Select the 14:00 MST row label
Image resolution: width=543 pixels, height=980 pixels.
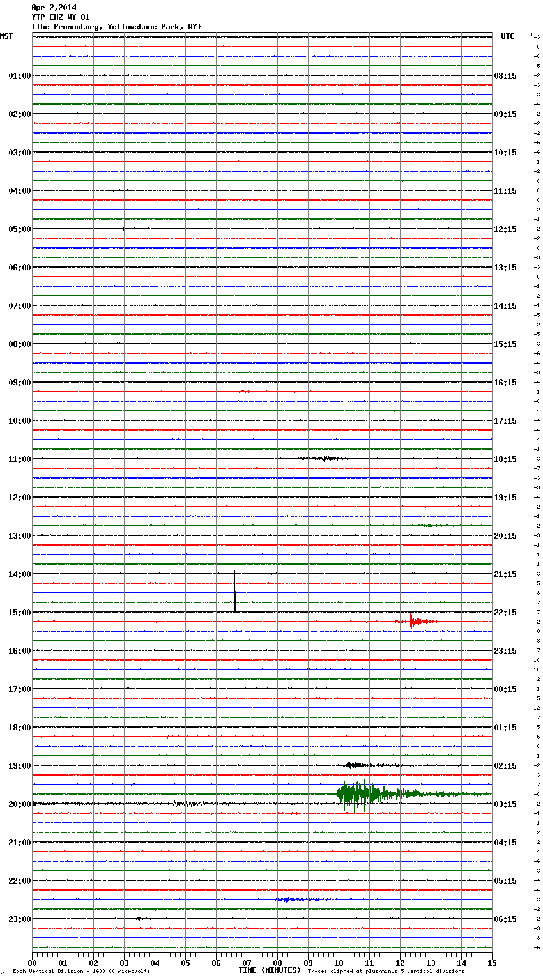click(x=20, y=574)
